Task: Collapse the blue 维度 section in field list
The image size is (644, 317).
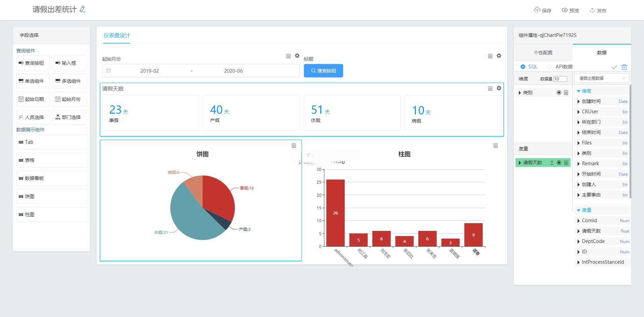Action: coord(579,91)
